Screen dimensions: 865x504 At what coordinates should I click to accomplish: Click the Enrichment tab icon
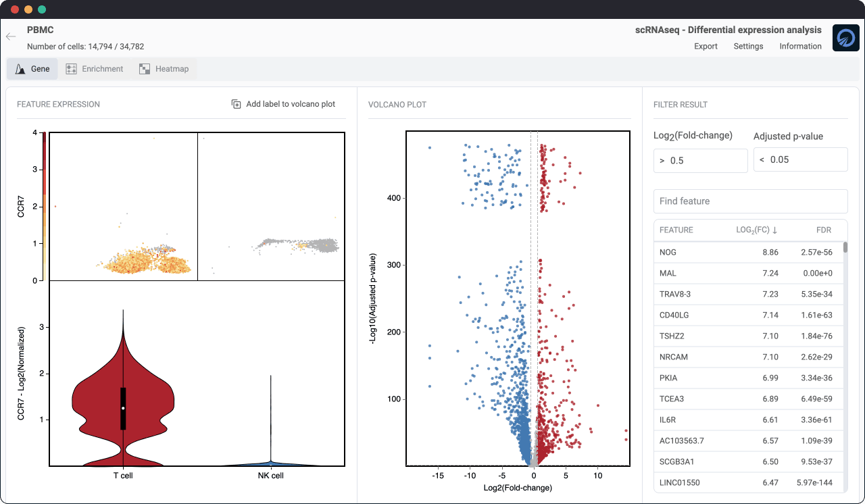click(x=71, y=69)
